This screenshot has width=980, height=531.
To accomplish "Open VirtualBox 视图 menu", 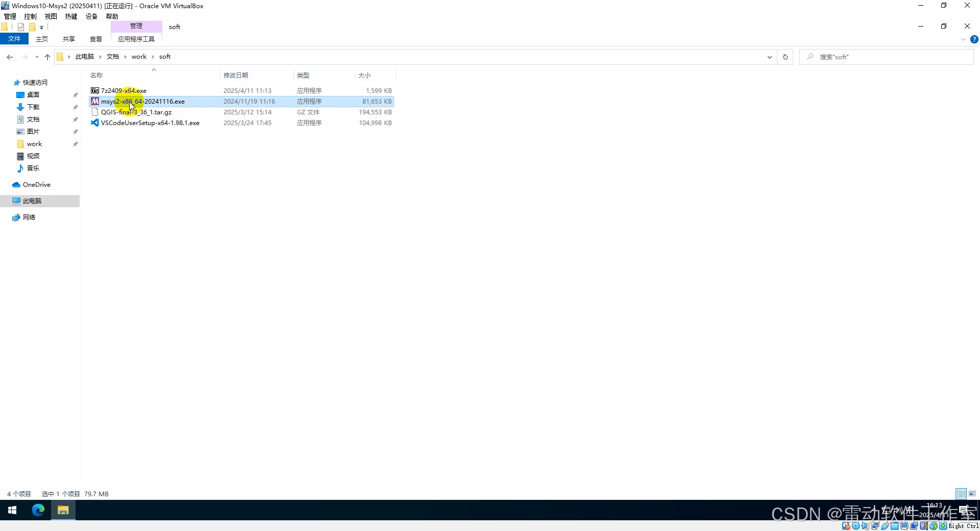I will tap(51, 16).
